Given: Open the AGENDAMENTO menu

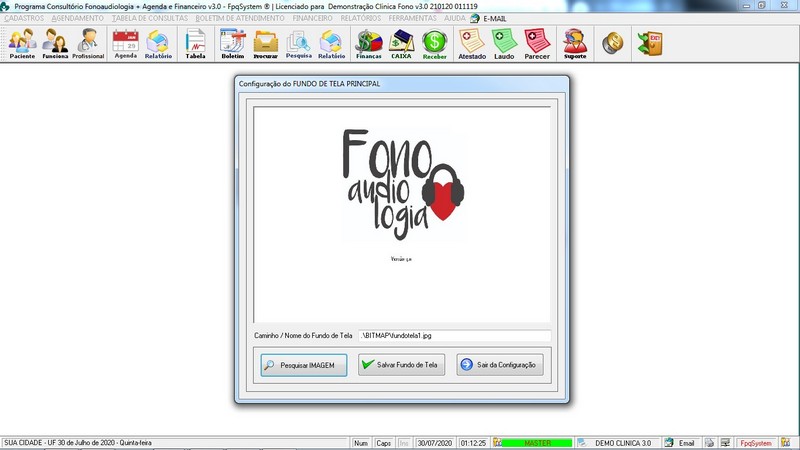Looking at the screenshot, I should point(78,18).
